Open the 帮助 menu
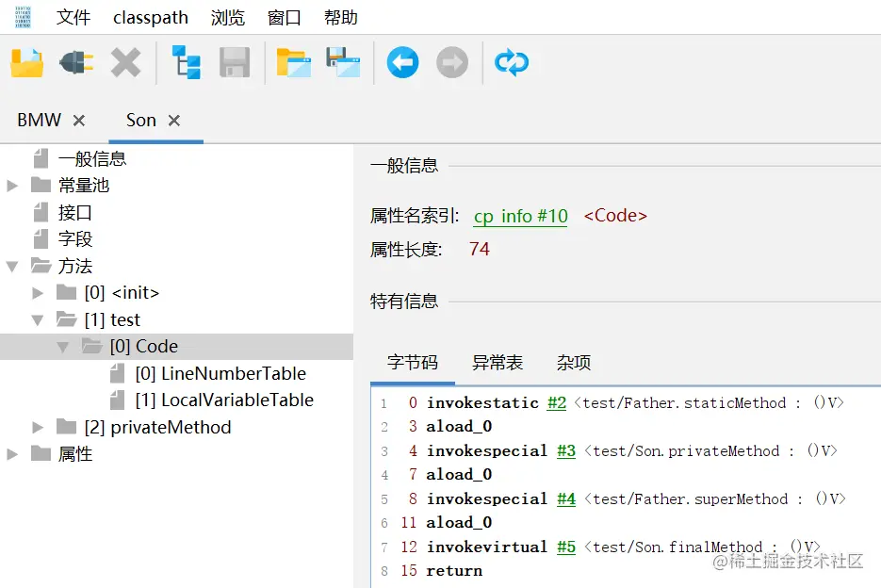The height and width of the screenshot is (588, 881). click(340, 17)
